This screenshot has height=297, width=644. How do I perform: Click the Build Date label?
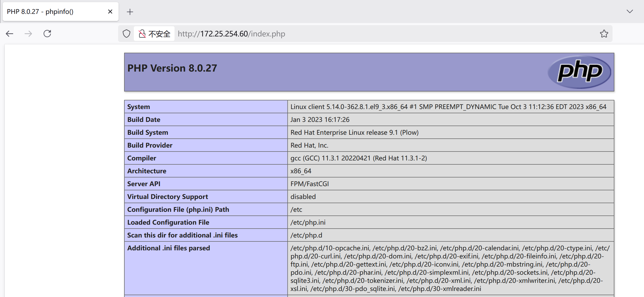pyautogui.click(x=144, y=120)
